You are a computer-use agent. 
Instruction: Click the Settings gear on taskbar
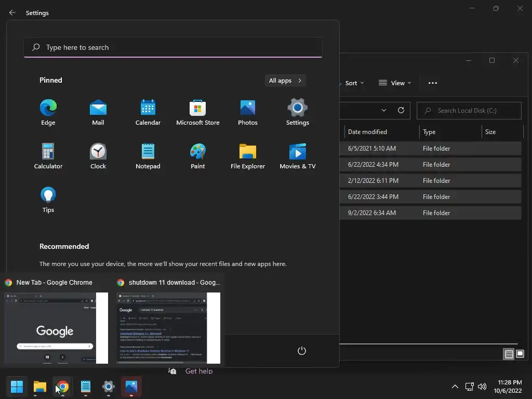coord(109,387)
